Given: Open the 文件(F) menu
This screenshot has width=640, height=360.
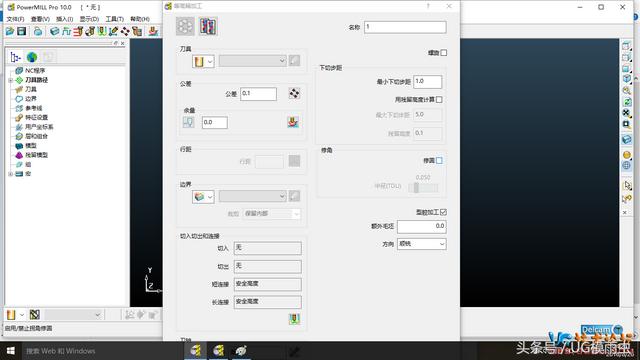Looking at the screenshot, I should pyautogui.click(x=16, y=19).
